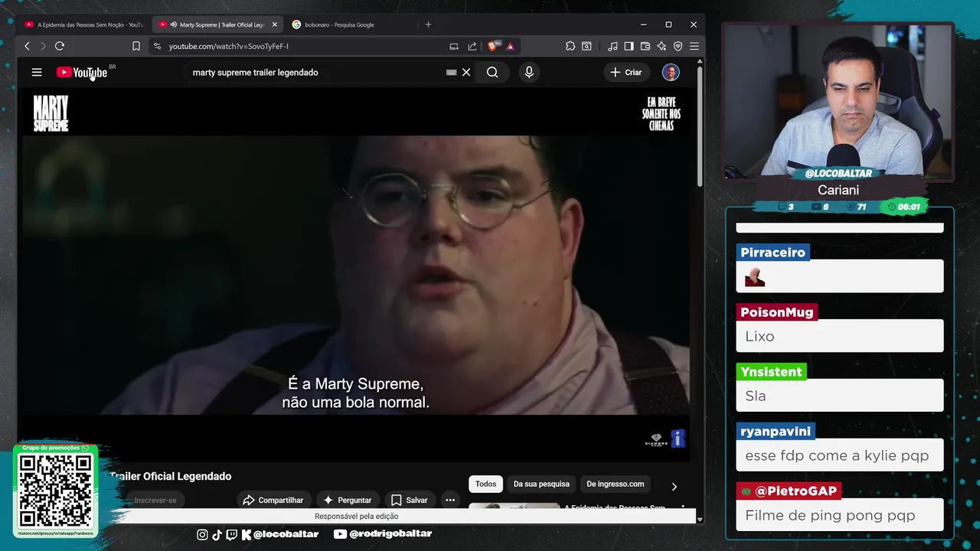This screenshot has height=551, width=980.
Task: Open the Brave Wallet icon
Action: click(645, 46)
